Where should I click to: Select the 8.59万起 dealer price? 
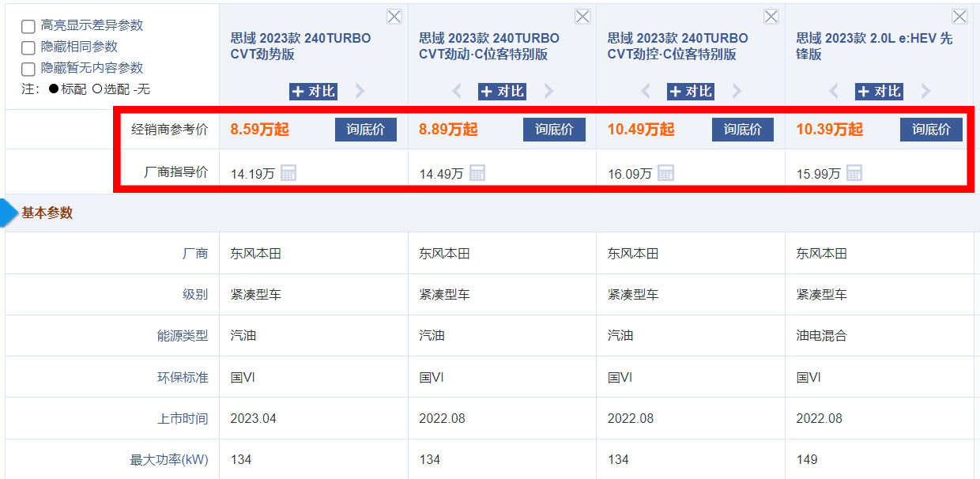tap(260, 130)
